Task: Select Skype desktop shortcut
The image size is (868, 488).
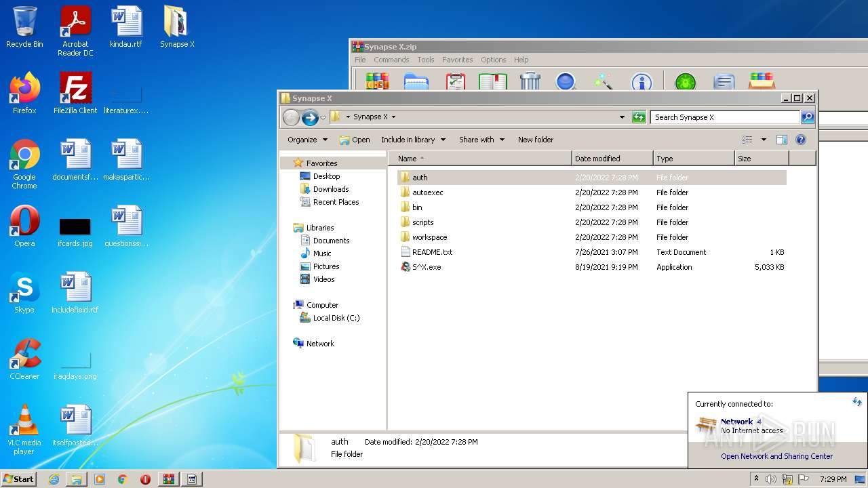Action: [x=24, y=293]
